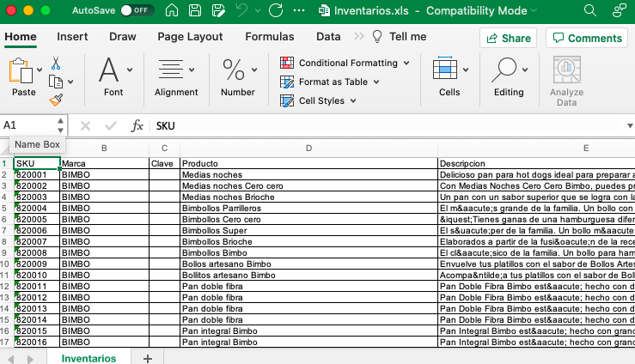This screenshot has width=635, height=364.
Task: Click the Name Box showing A1
Action: pyautogui.click(x=28, y=125)
